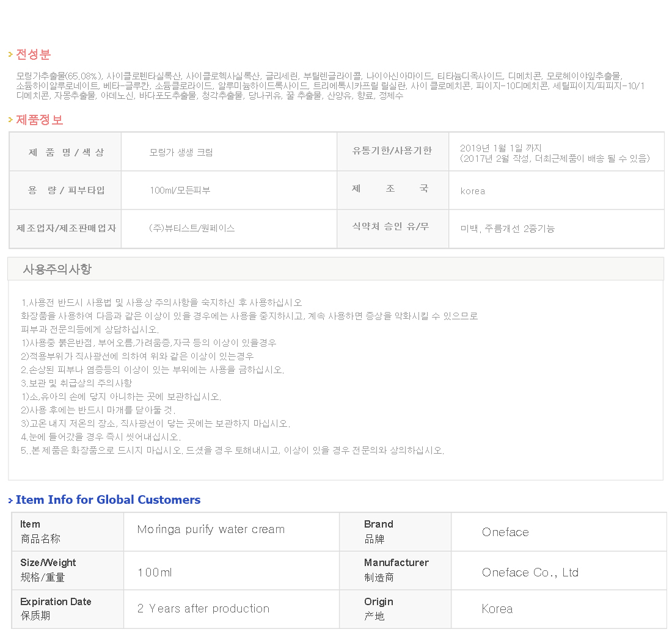Screen dimensions: 672x632
Task: Select the 모링가 생생 크림 product name
Action: (181, 153)
